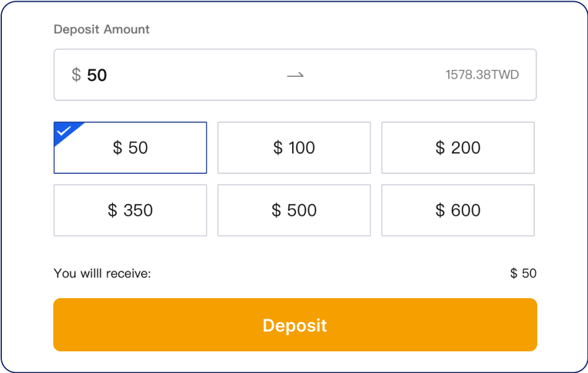Click the dollar sign in amount field
The image size is (588, 373).
(x=76, y=75)
